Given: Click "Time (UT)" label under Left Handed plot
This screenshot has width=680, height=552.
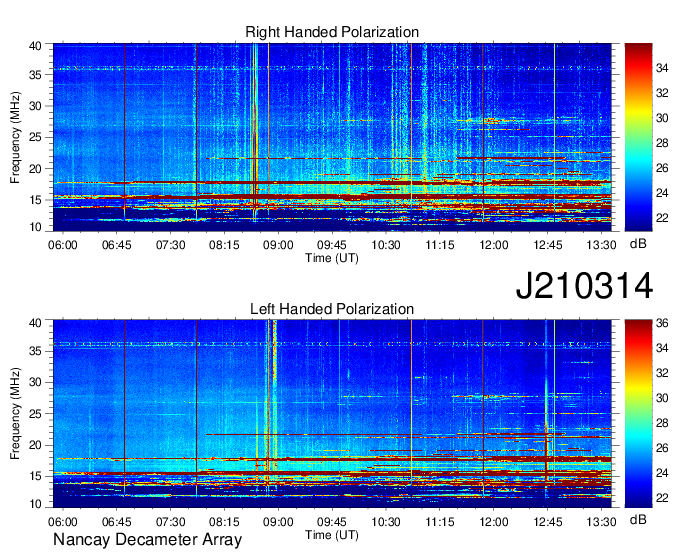Looking at the screenshot, I should click(332, 535).
